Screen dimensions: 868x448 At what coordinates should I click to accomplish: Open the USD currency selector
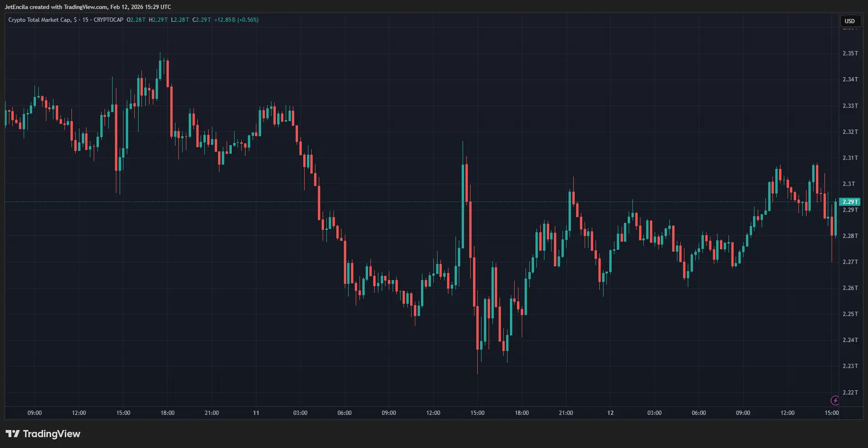pos(850,21)
